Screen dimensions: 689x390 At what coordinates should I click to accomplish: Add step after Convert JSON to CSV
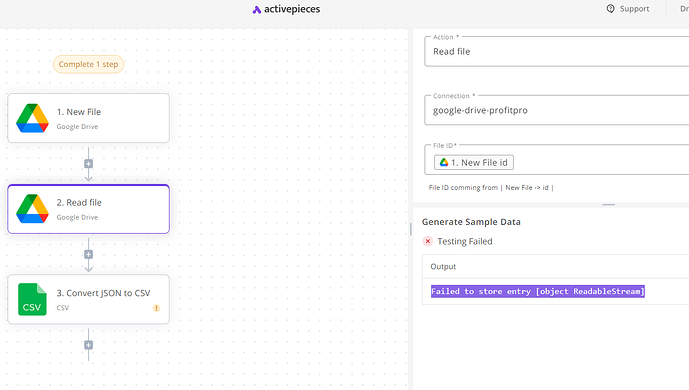[x=88, y=345]
